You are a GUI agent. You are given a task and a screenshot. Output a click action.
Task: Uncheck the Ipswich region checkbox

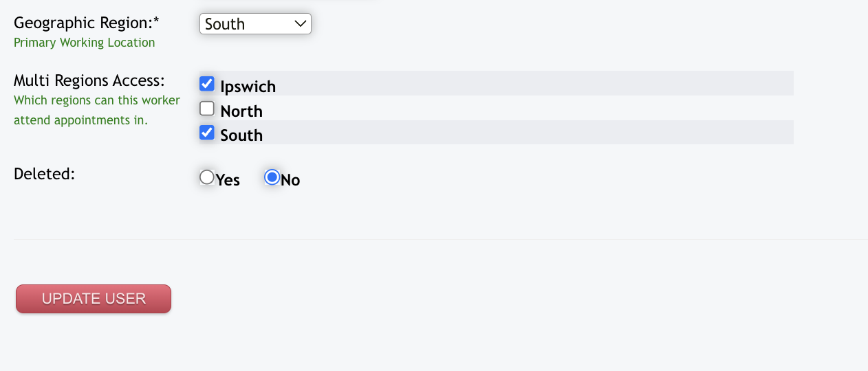click(x=207, y=84)
